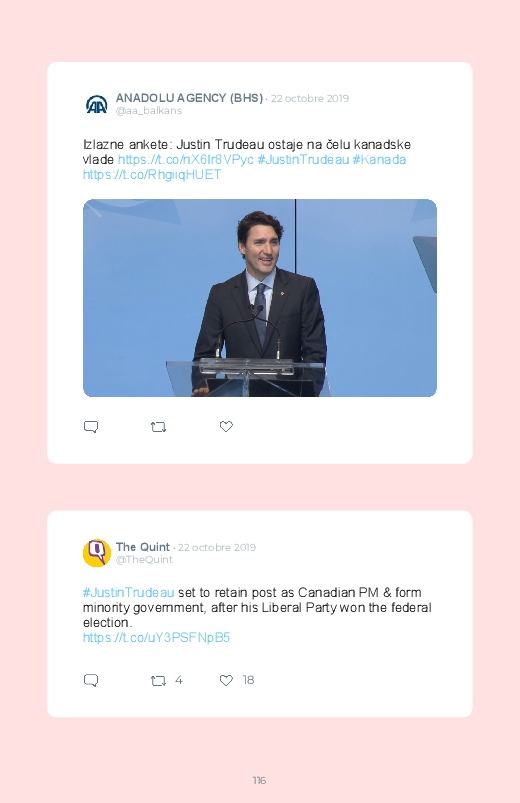Click the Anadolu tweet date 22 octobre 2019
Image resolution: width=520 pixels, height=803 pixels.
(310, 98)
